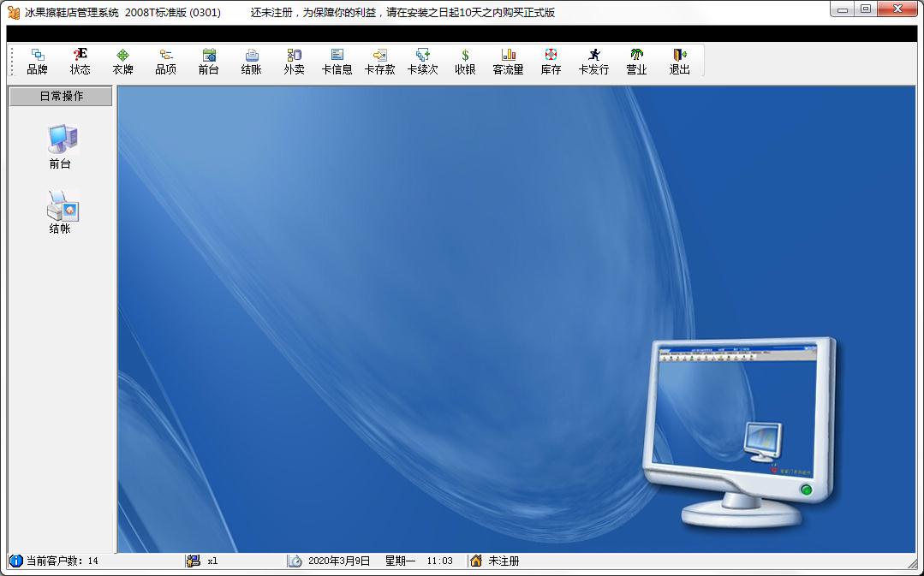Select the 衣牌 toolbar icon
Viewport: 924px width, 576px height.
122,62
